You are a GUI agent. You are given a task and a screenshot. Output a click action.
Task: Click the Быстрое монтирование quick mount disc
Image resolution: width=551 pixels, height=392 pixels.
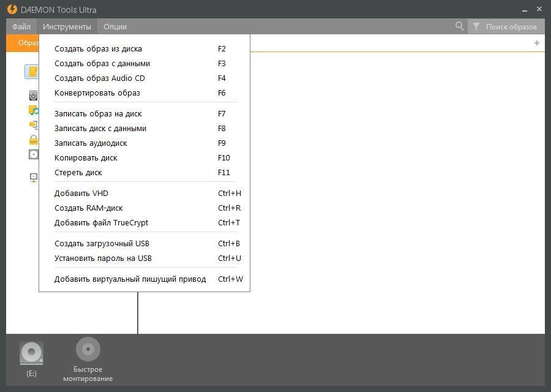88,349
